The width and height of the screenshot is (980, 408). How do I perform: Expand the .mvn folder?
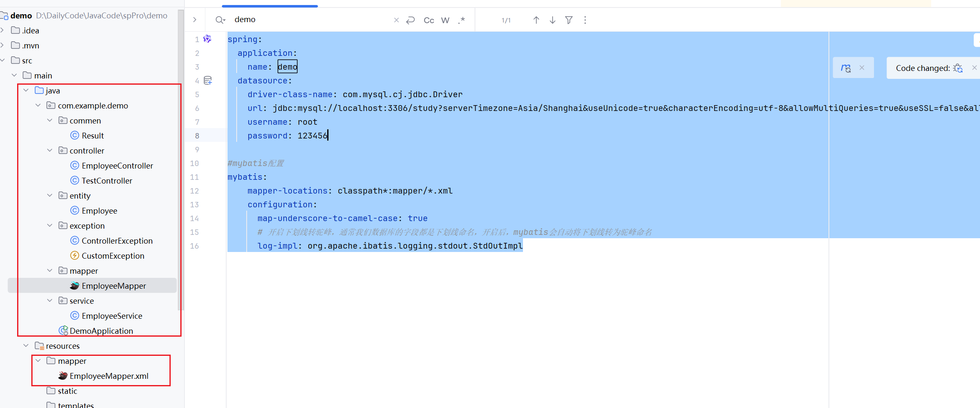tap(3, 45)
